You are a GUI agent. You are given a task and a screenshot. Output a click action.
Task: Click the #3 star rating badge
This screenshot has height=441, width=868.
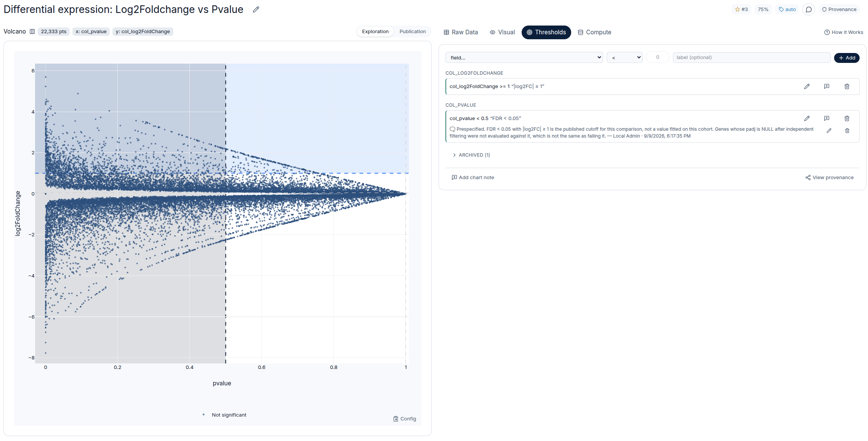(x=741, y=10)
